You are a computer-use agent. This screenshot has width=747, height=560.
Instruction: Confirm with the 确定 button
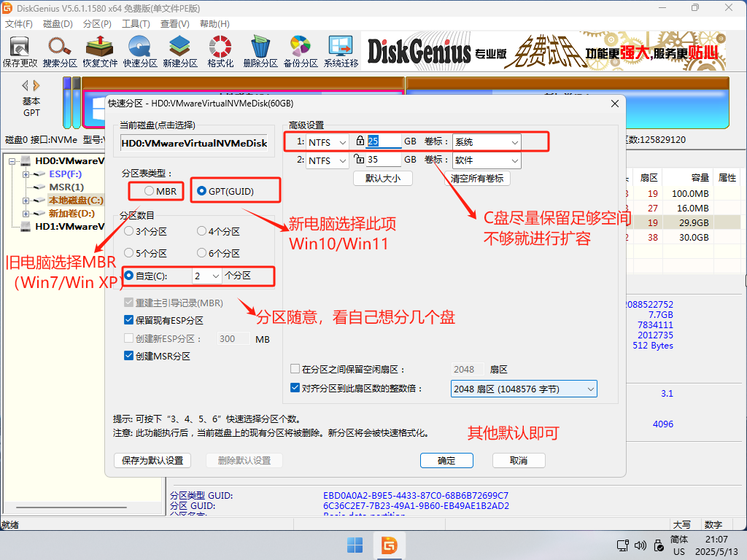click(x=446, y=461)
